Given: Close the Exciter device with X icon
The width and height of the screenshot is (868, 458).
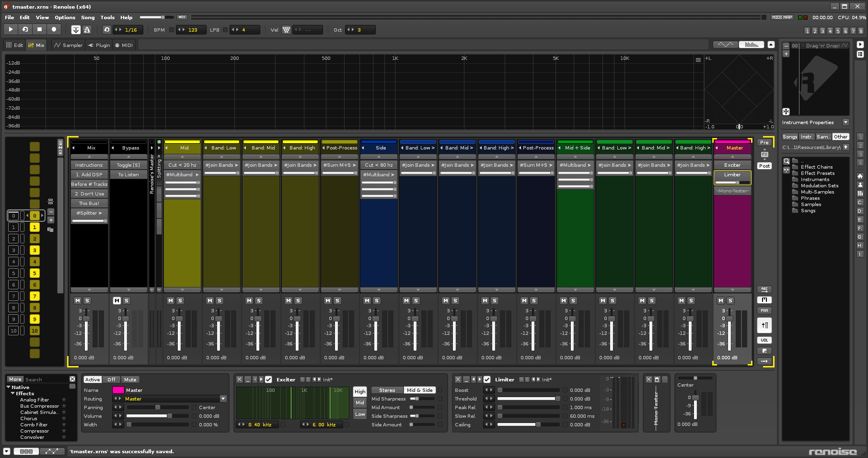Looking at the screenshot, I should [x=240, y=379].
